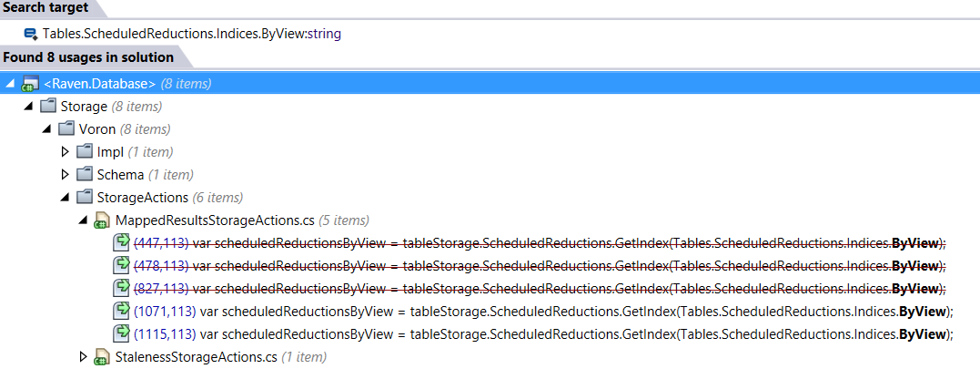Click the search target field icon

click(x=31, y=34)
